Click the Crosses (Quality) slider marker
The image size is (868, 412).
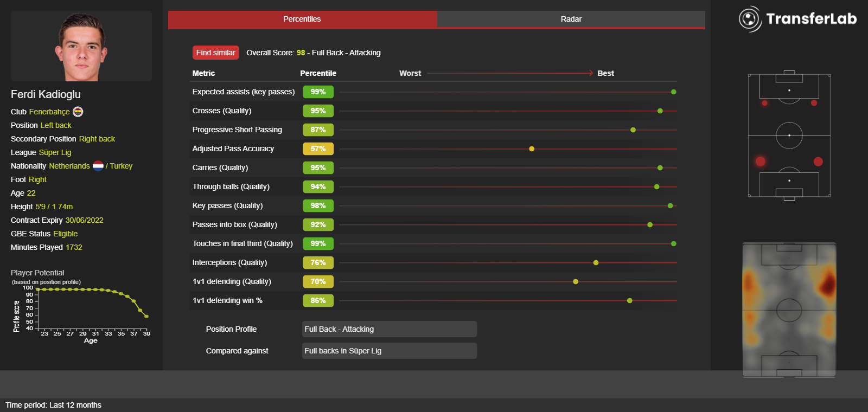tap(660, 111)
